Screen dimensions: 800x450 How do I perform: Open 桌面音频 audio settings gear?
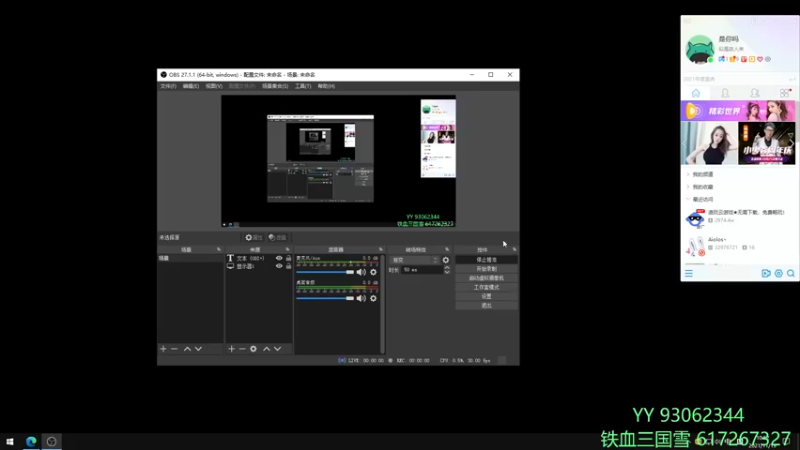[x=373, y=298]
